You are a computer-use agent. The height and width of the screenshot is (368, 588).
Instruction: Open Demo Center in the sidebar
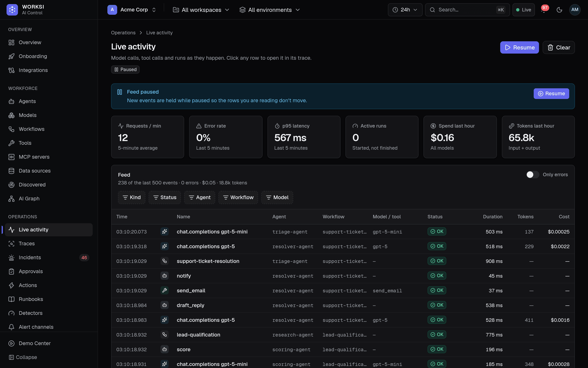(49, 343)
